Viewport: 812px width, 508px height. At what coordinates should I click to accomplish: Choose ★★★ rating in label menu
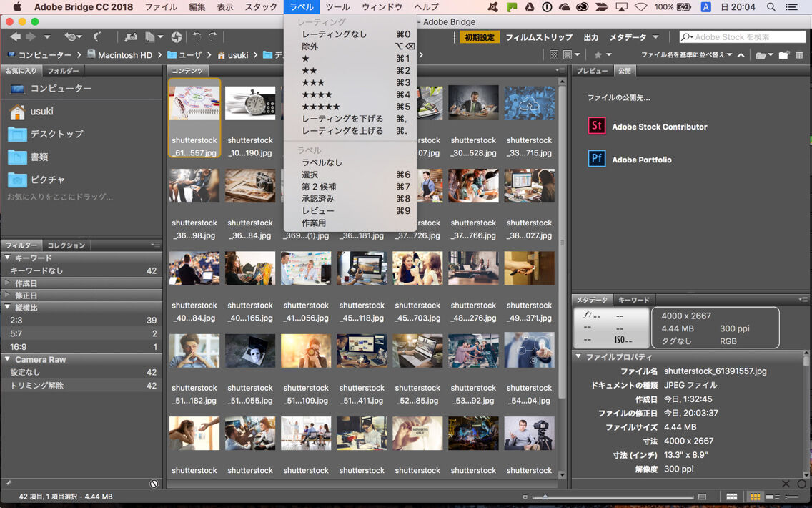(x=350, y=82)
